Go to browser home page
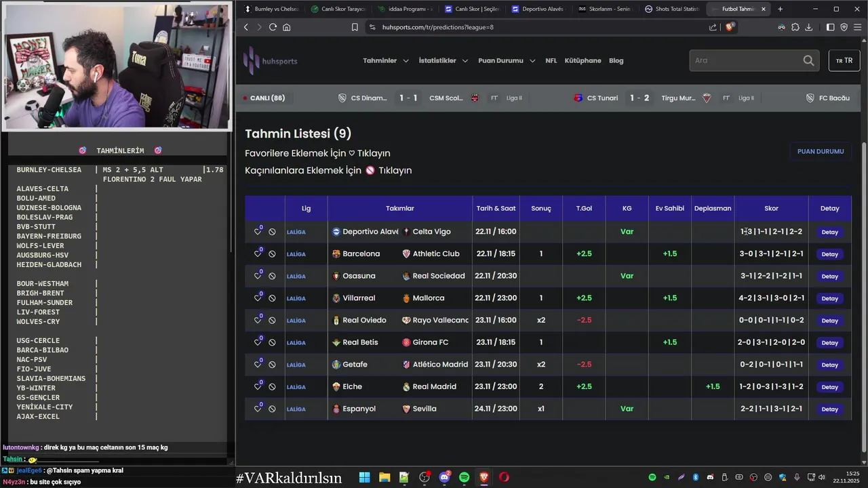 287,27
